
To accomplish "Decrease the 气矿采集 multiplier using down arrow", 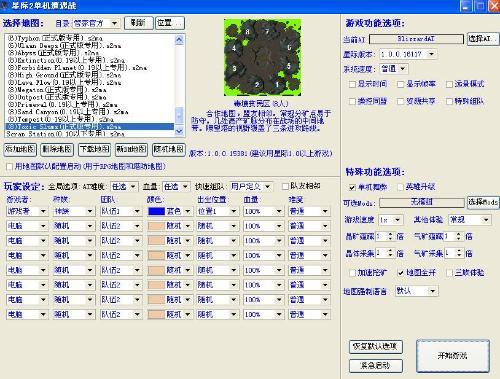I will (459, 256).
